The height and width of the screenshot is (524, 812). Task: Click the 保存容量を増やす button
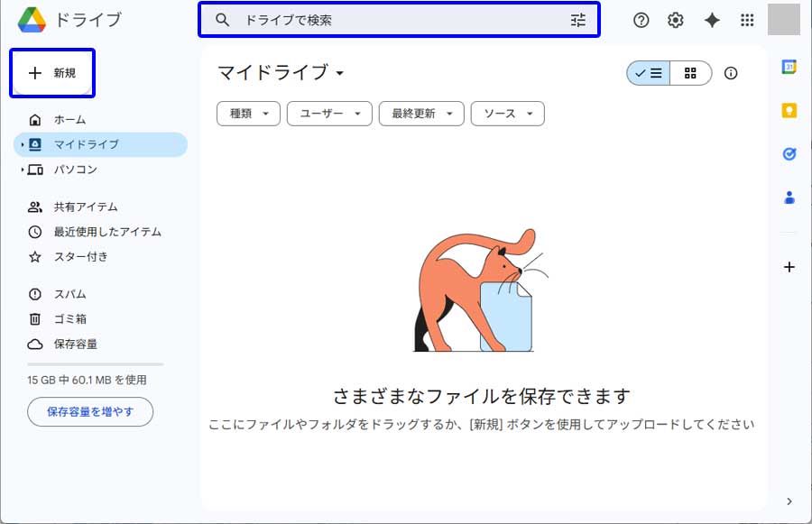[x=90, y=411]
